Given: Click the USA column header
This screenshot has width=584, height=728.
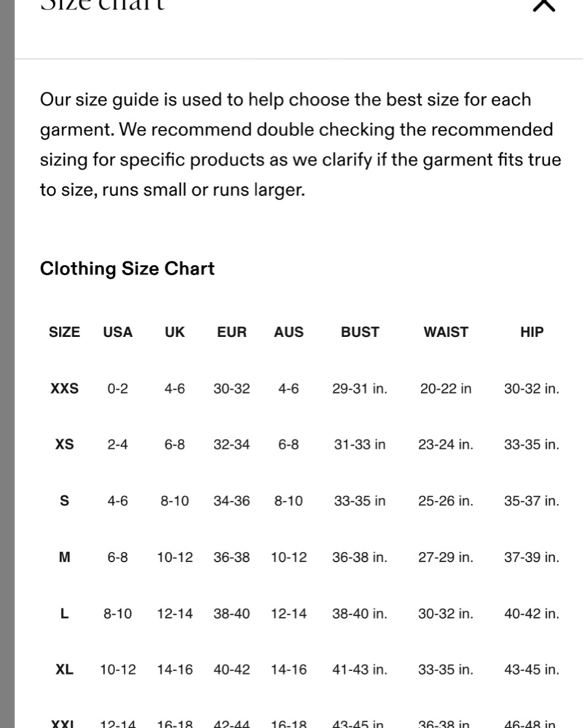Looking at the screenshot, I should (x=117, y=332).
